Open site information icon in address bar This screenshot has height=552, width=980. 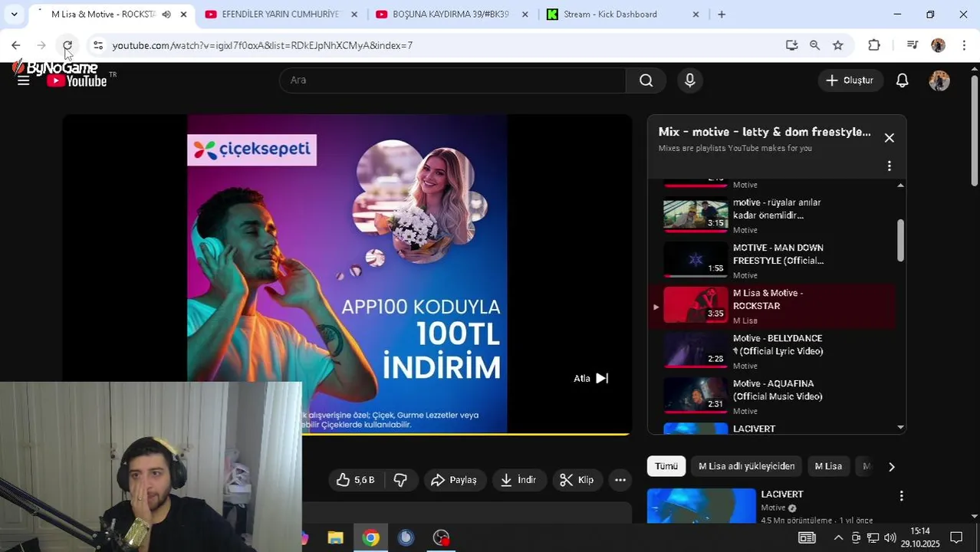pos(98,45)
